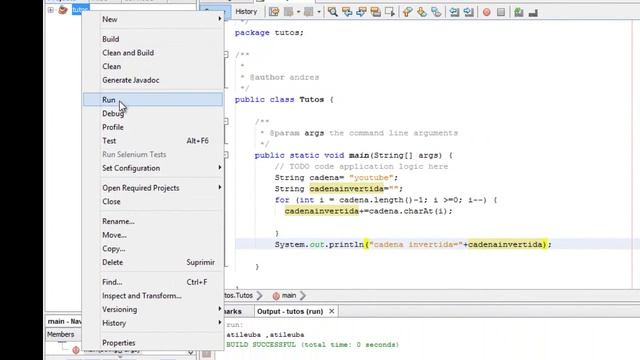Image resolution: width=640 pixels, height=360 pixels.
Task: Click the Shift Line Left icon
Action: click(x=454, y=12)
